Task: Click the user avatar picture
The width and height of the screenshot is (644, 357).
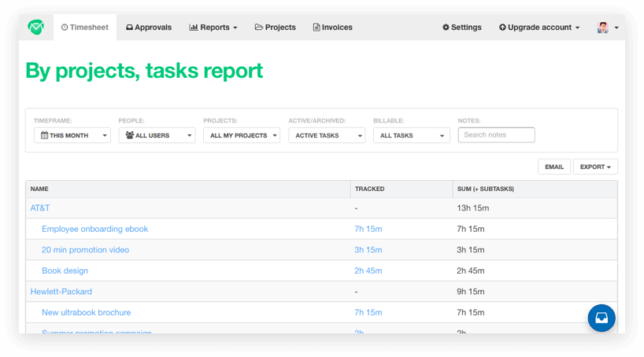Action: pos(602,28)
